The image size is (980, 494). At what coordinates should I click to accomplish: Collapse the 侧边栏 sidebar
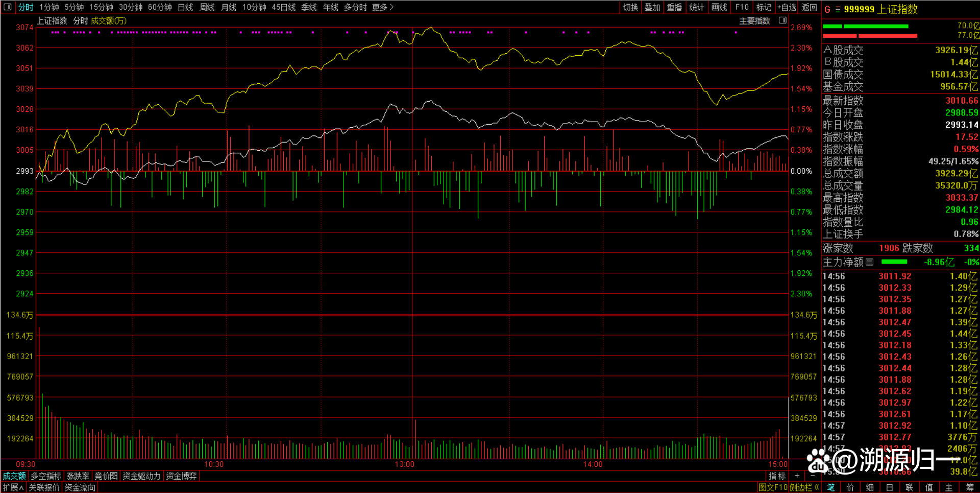804,487
